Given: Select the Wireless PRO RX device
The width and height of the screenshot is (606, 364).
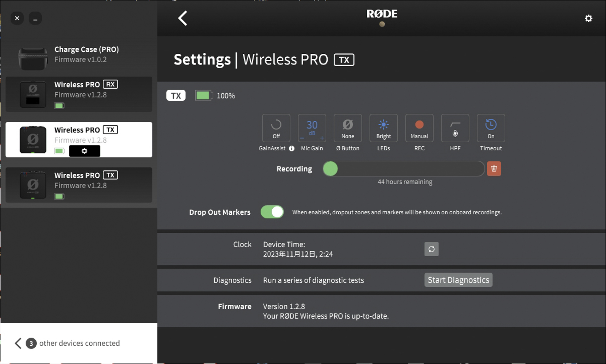Looking at the screenshot, I should (x=79, y=94).
